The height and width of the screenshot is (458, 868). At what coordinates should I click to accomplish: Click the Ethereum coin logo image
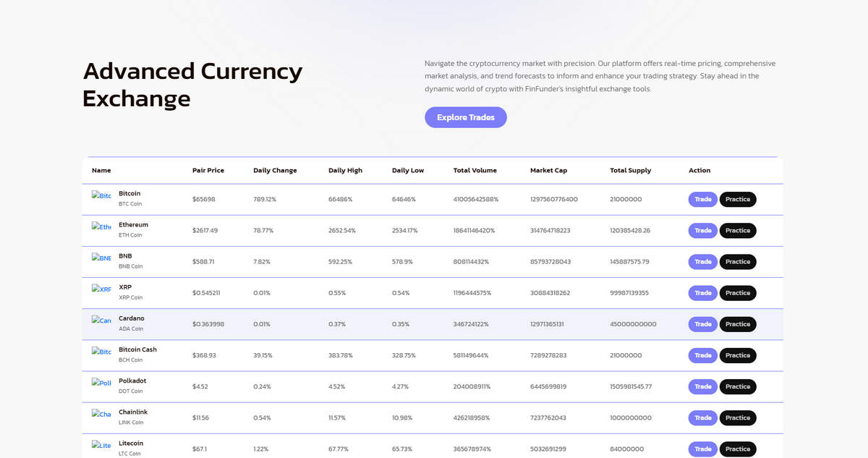[x=101, y=226]
